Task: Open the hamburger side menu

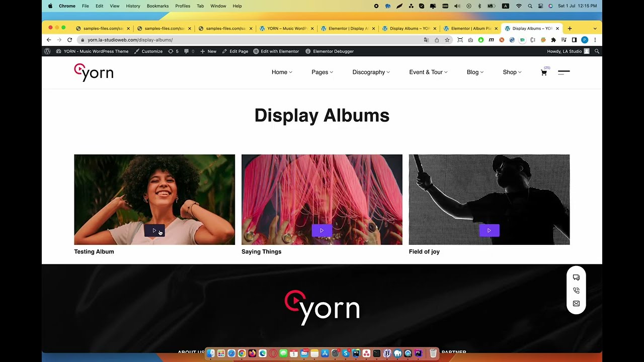Action: (x=564, y=72)
